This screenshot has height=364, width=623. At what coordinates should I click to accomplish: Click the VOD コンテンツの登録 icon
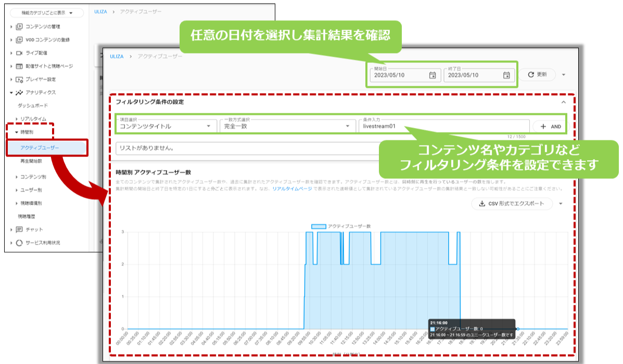tap(19, 40)
